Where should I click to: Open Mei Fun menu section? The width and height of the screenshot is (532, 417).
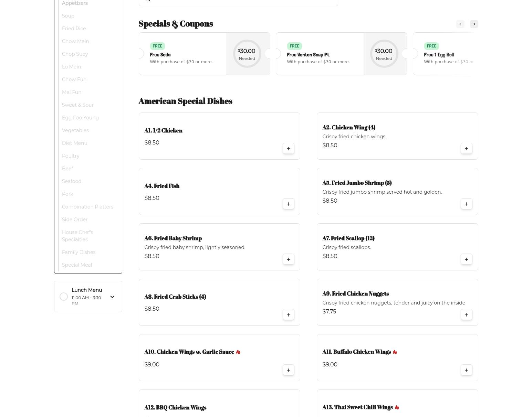tap(72, 92)
